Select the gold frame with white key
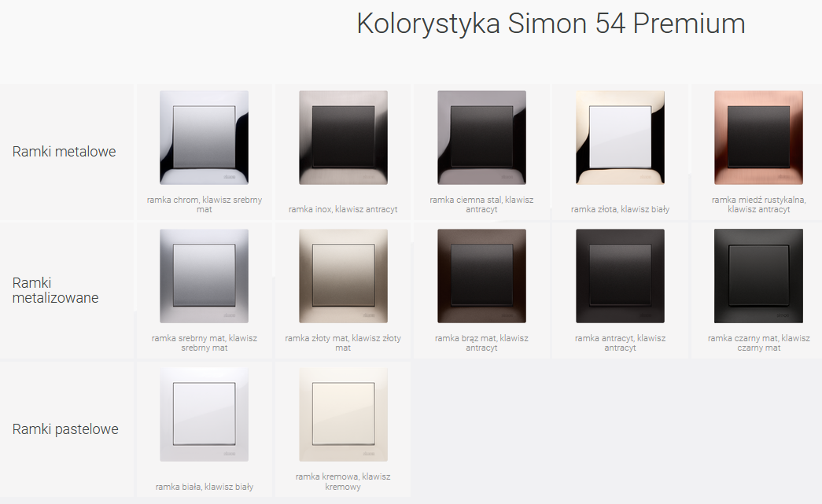822x504 pixels. tap(620, 138)
